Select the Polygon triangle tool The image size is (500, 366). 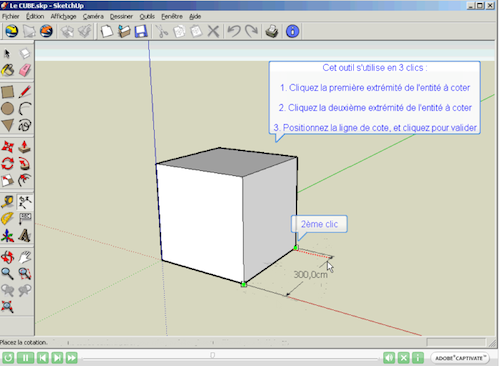coord(7,125)
